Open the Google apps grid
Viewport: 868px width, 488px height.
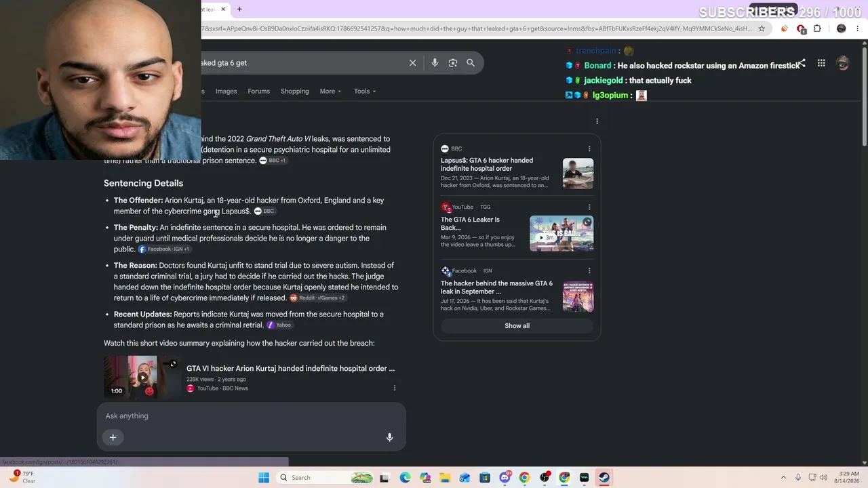[x=821, y=63]
